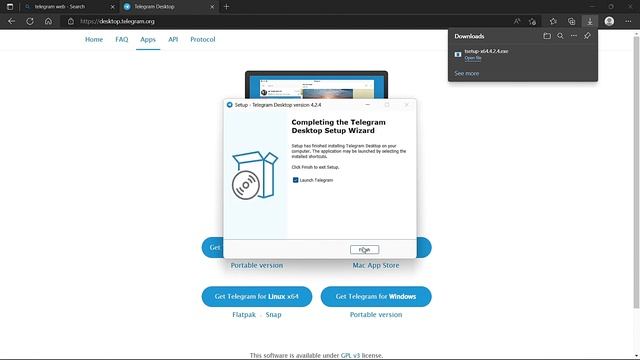The width and height of the screenshot is (640, 360).
Task: Go back using the browser back arrow
Action: [x=11, y=21]
